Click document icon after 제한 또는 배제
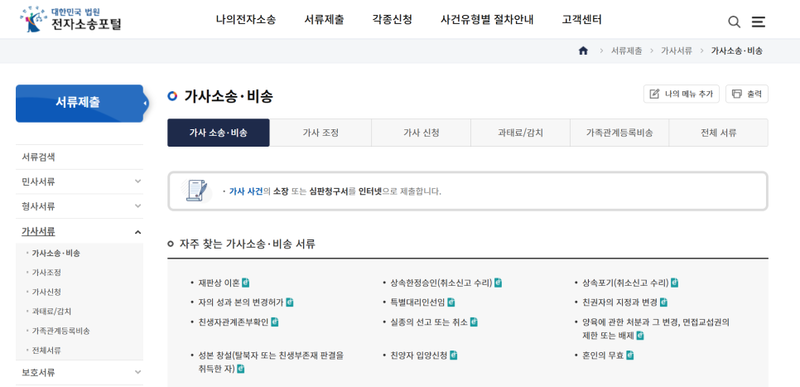This screenshot has width=800, height=387. pos(640,336)
